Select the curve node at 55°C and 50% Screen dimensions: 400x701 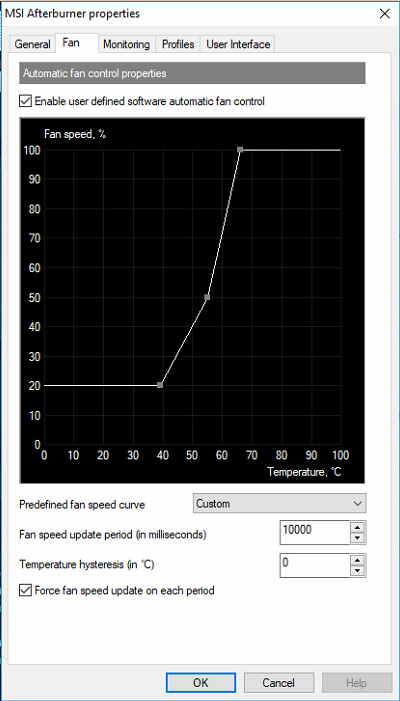click(207, 297)
